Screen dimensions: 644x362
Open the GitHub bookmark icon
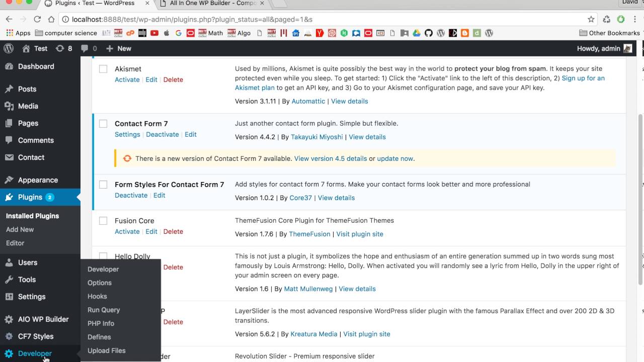coord(429,33)
